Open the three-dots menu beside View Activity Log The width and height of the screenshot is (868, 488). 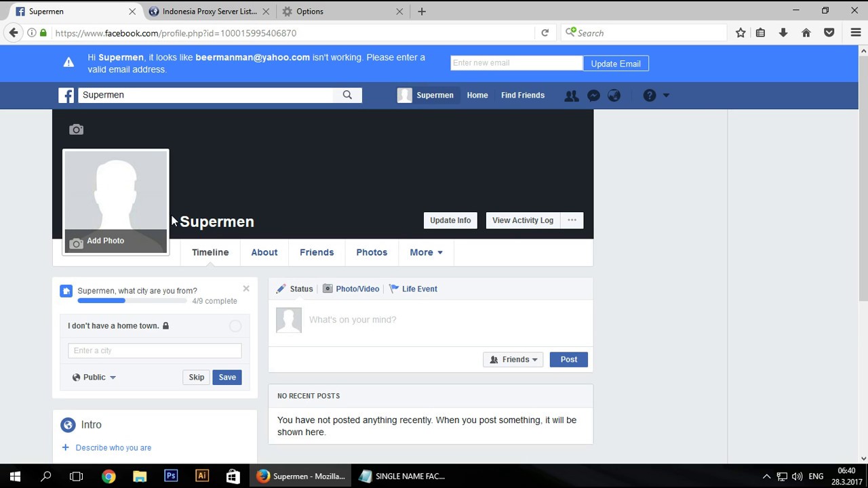(572, 220)
